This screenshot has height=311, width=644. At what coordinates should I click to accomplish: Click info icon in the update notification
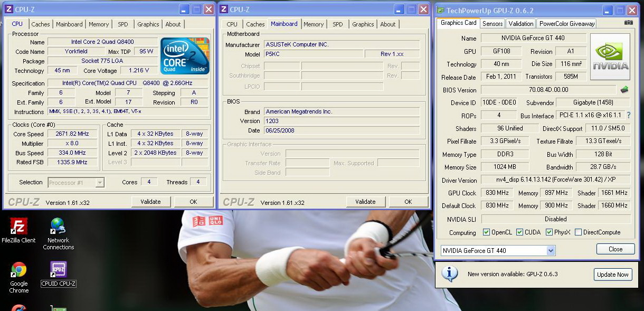[x=449, y=274]
